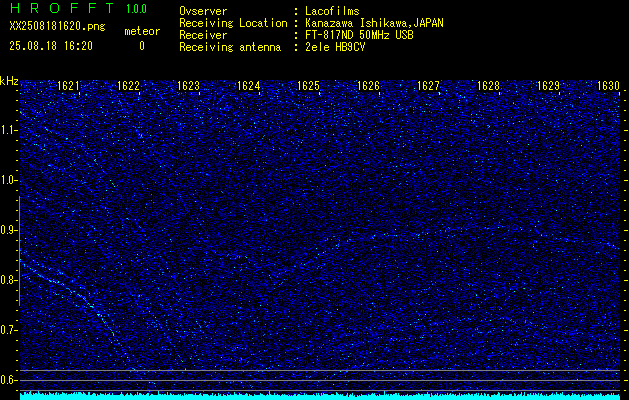This screenshot has height=400, width=629.
Task: Click the 1627 time marker
Action: pyautogui.click(x=428, y=86)
